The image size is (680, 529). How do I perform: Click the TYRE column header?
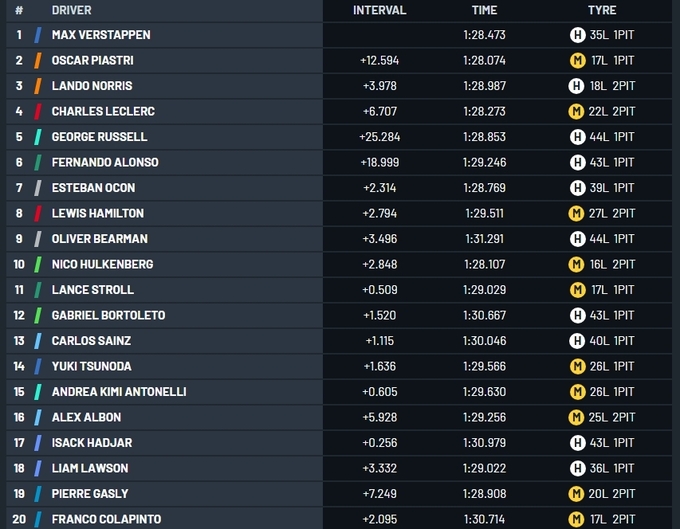pos(602,10)
